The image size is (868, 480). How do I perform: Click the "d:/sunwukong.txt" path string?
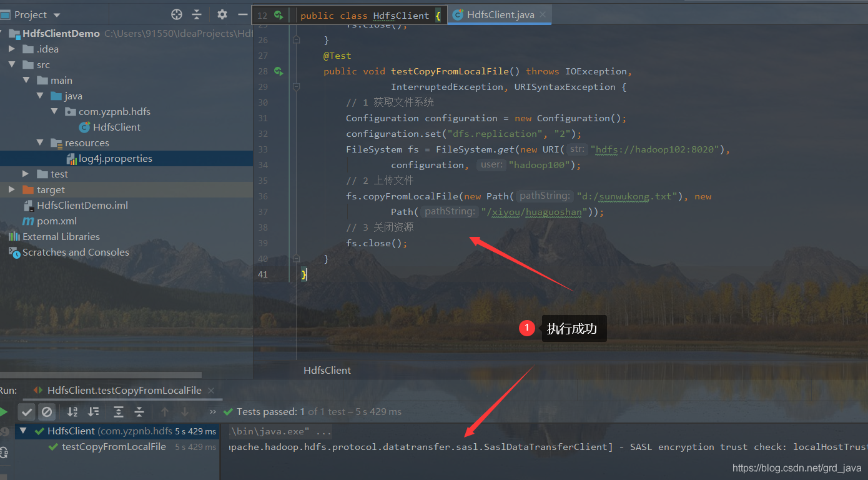pyautogui.click(x=627, y=196)
